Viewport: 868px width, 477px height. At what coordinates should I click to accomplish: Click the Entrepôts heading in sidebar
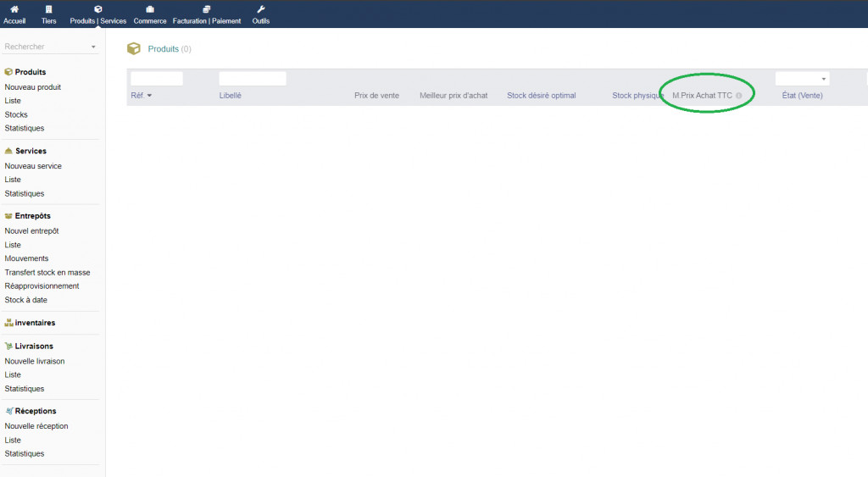[x=33, y=216]
